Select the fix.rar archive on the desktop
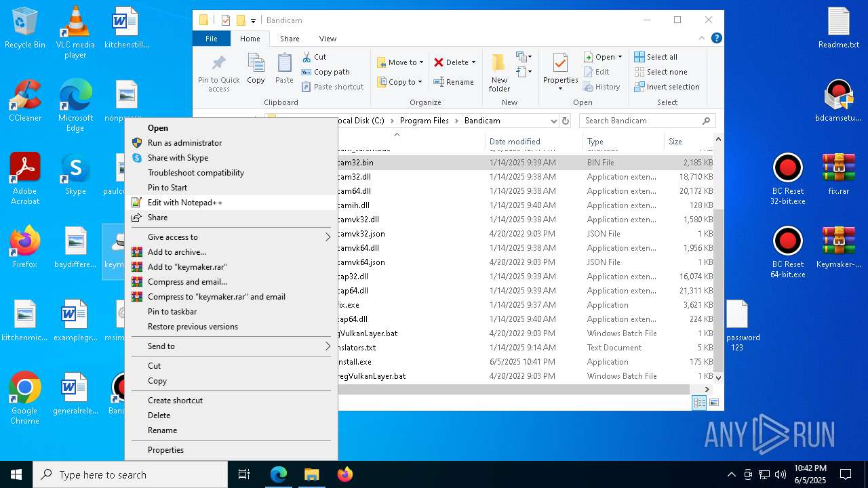 (838, 175)
